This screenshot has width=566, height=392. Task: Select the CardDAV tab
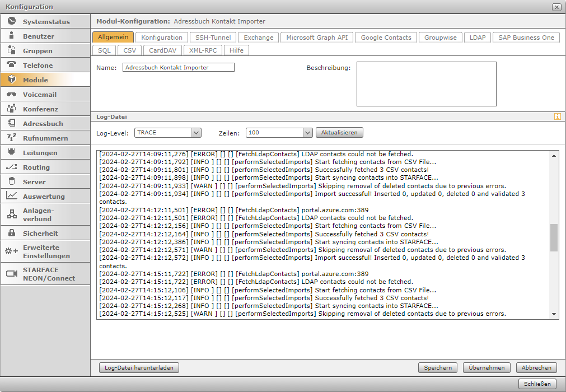[x=162, y=50]
